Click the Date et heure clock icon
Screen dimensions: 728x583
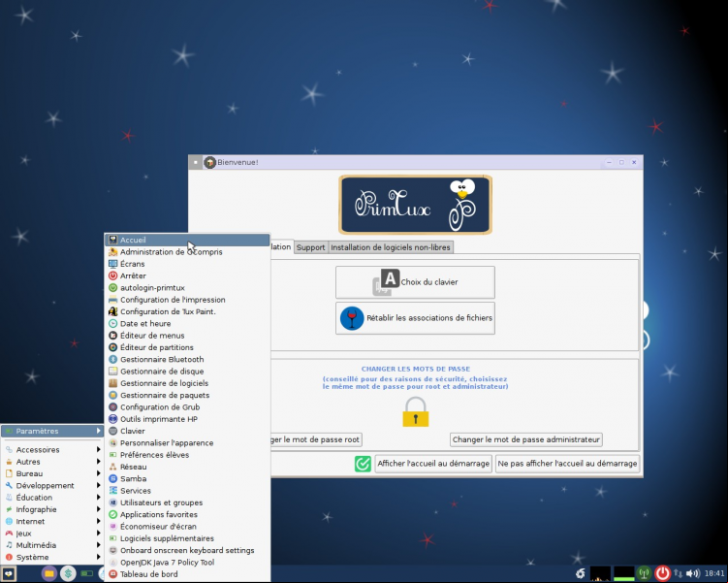point(112,324)
